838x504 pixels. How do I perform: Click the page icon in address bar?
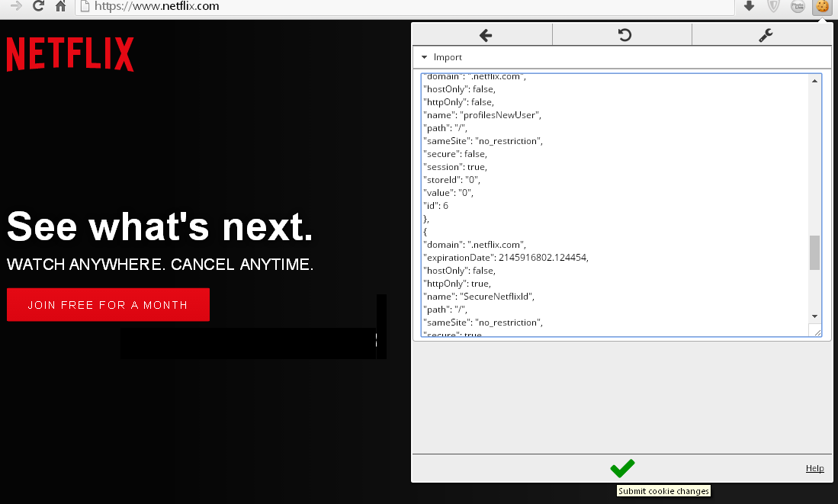tap(84, 6)
